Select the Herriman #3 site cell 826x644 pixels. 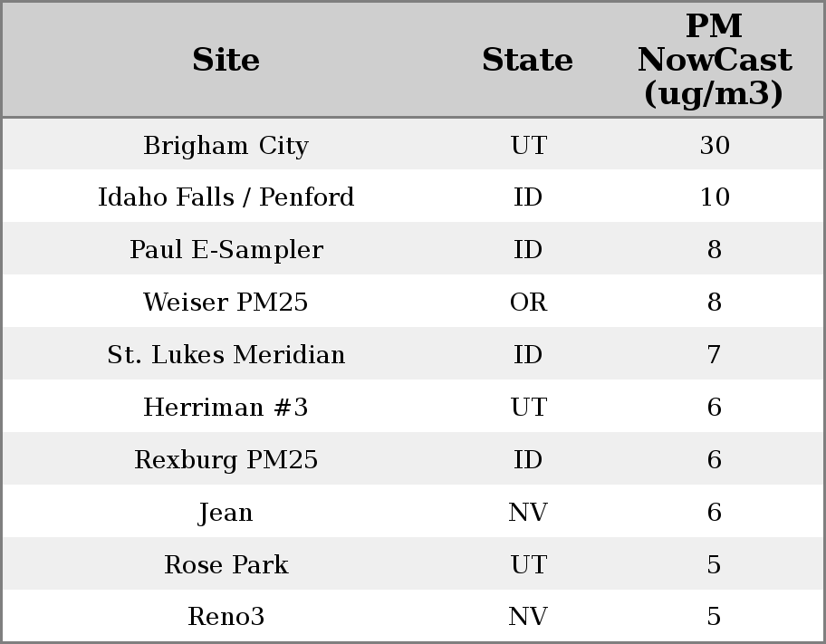(226, 408)
